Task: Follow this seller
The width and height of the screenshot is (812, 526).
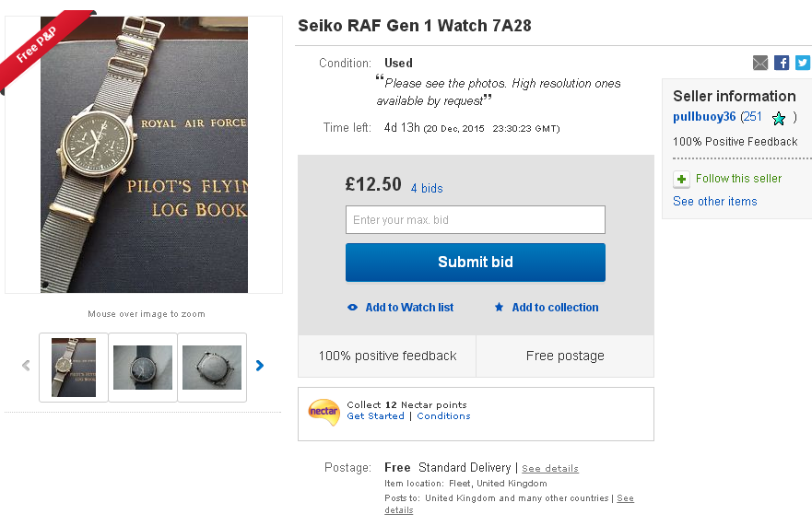Action: click(x=738, y=179)
